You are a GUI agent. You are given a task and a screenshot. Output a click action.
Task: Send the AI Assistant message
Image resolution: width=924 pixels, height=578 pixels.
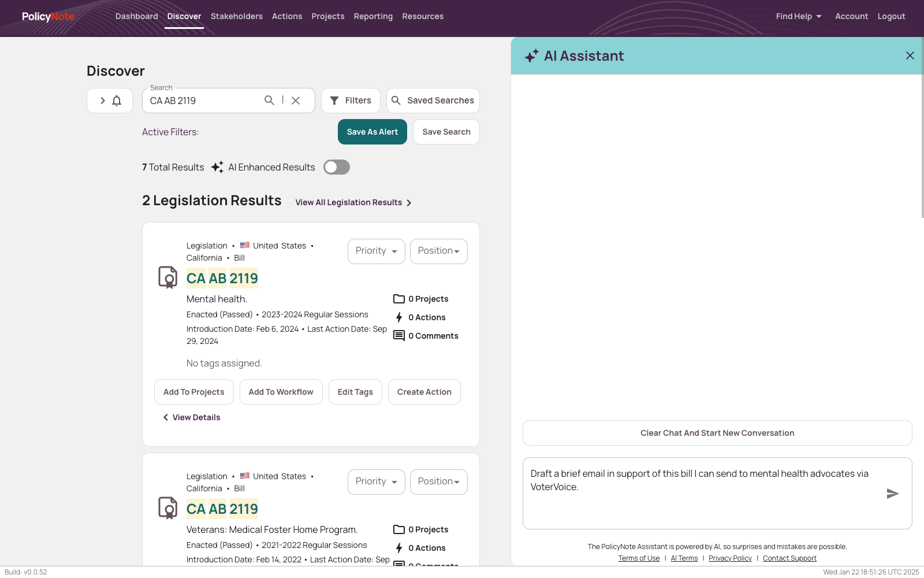click(892, 494)
